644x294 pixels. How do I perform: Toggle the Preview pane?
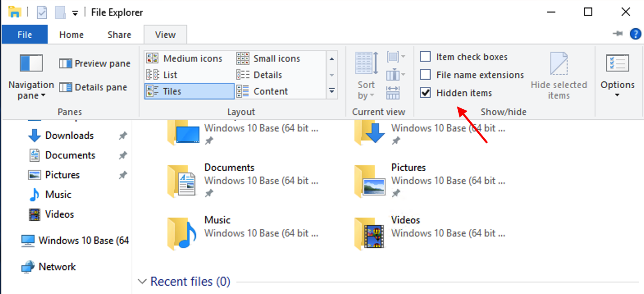(x=95, y=63)
